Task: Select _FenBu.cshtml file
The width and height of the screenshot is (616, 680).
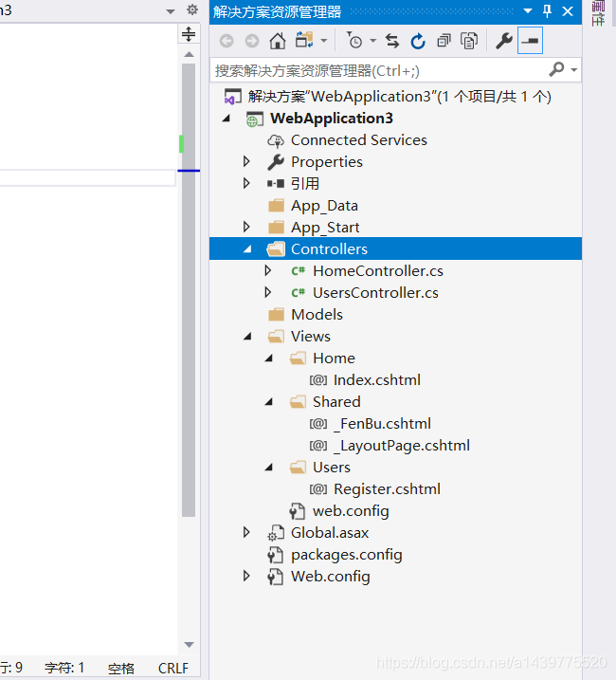Action: tap(382, 423)
